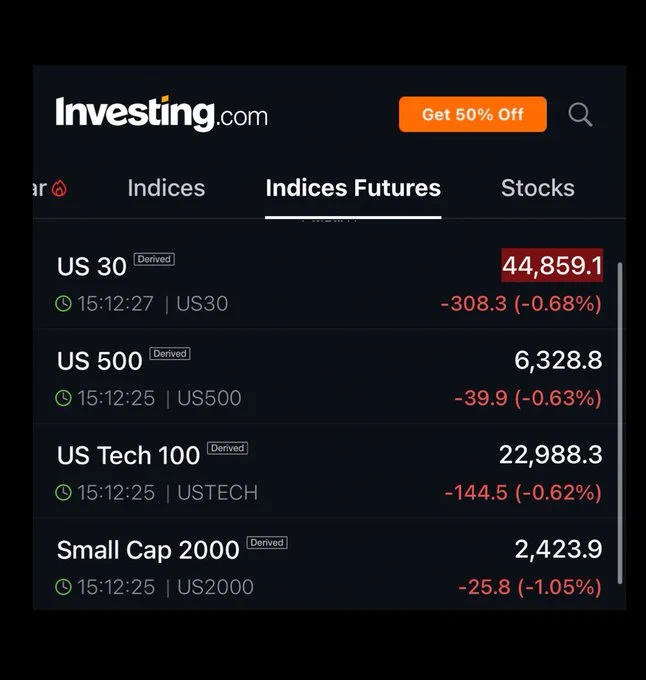The height and width of the screenshot is (680, 646).
Task: Click the vertical scrollbar on the list
Action: (620, 423)
